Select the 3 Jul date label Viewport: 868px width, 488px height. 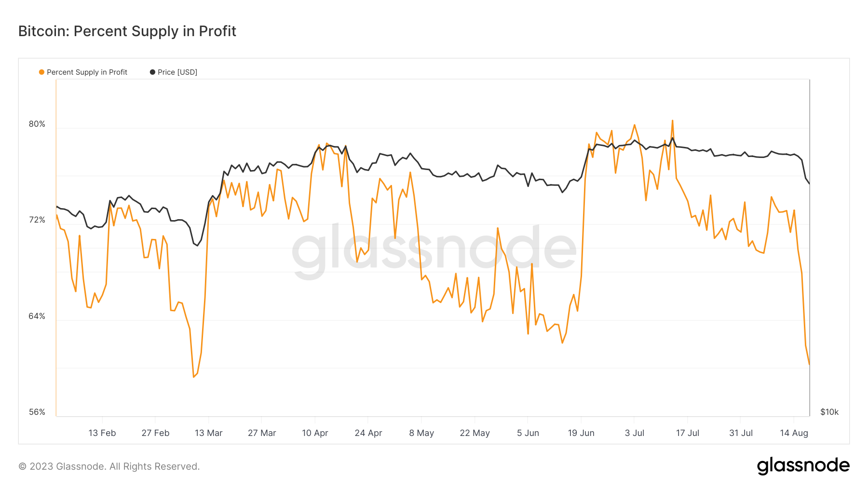pyautogui.click(x=635, y=433)
